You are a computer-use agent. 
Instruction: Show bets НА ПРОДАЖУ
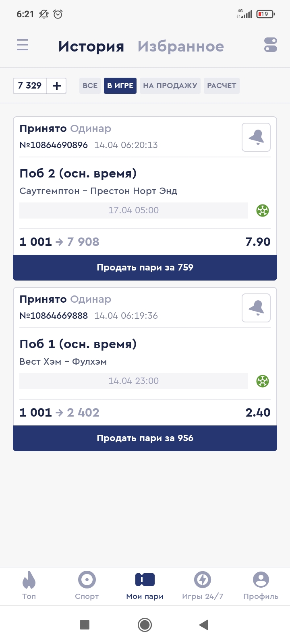point(170,86)
